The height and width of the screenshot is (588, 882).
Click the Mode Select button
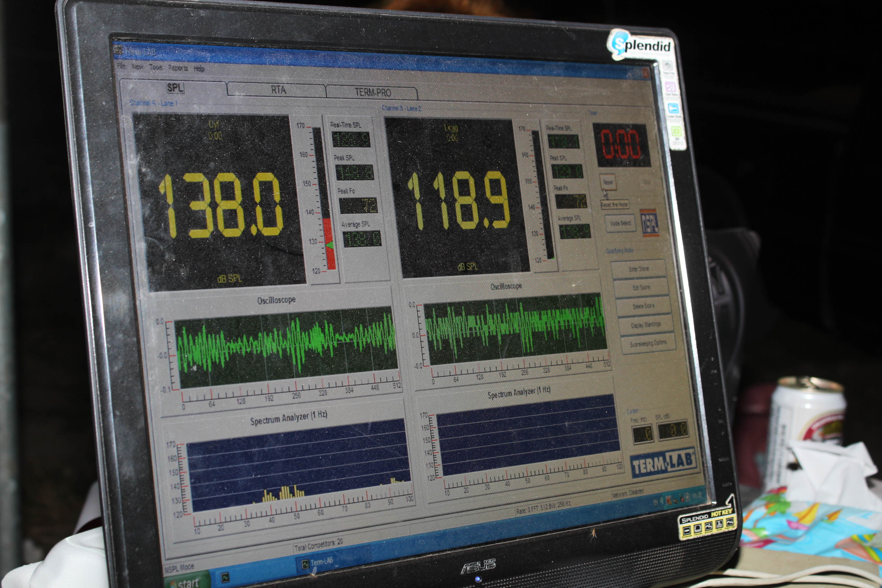pos(620,223)
